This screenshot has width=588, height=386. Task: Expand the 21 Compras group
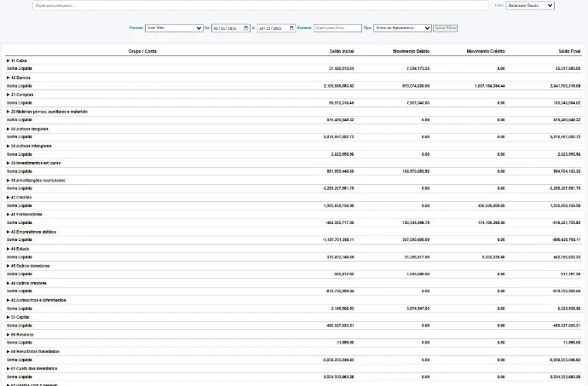pyautogui.click(x=8, y=95)
